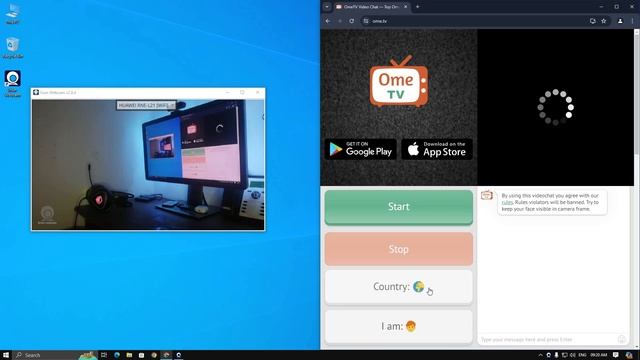Show hidden system tray icons
Screen dimensions: 640x360
click(540, 355)
